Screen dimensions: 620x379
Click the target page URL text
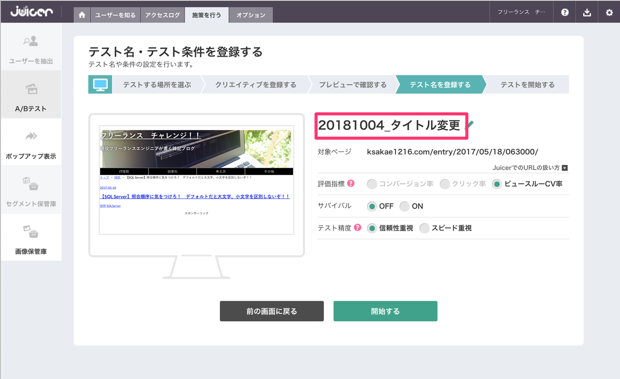pos(452,152)
